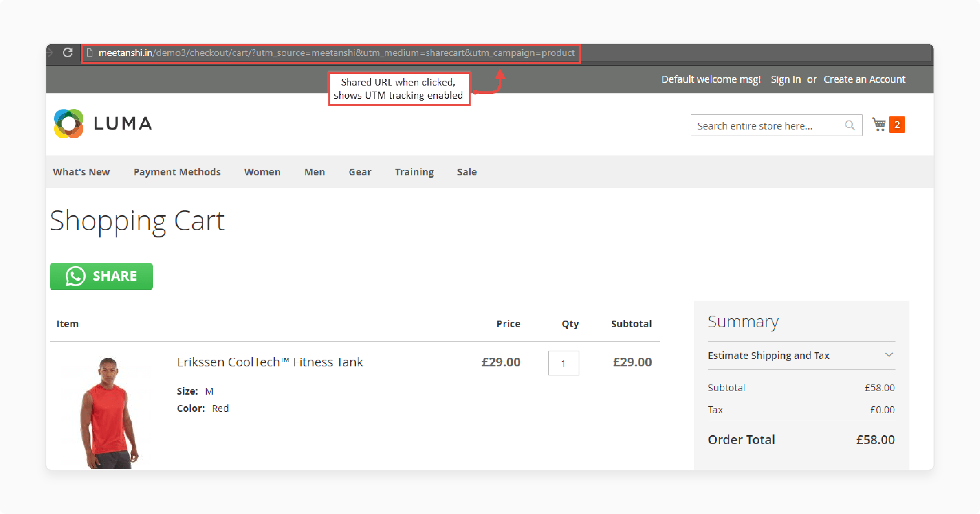
Task: Click the cart item count badge 2
Action: tap(897, 125)
